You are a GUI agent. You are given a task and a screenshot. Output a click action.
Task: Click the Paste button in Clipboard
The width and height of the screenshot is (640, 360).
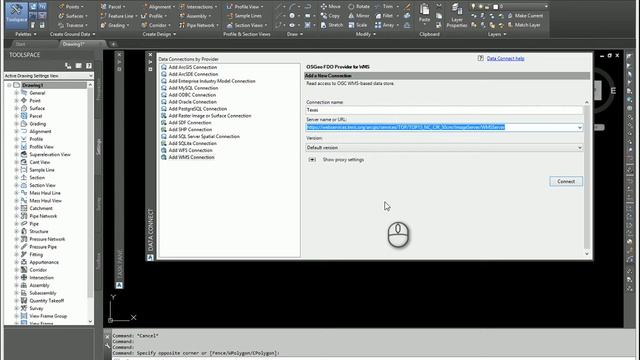(x=424, y=13)
